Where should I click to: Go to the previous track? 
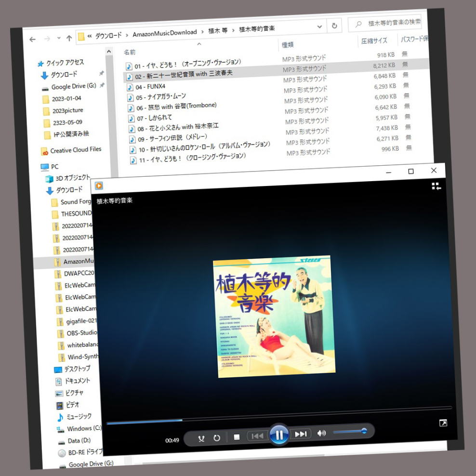point(257,436)
